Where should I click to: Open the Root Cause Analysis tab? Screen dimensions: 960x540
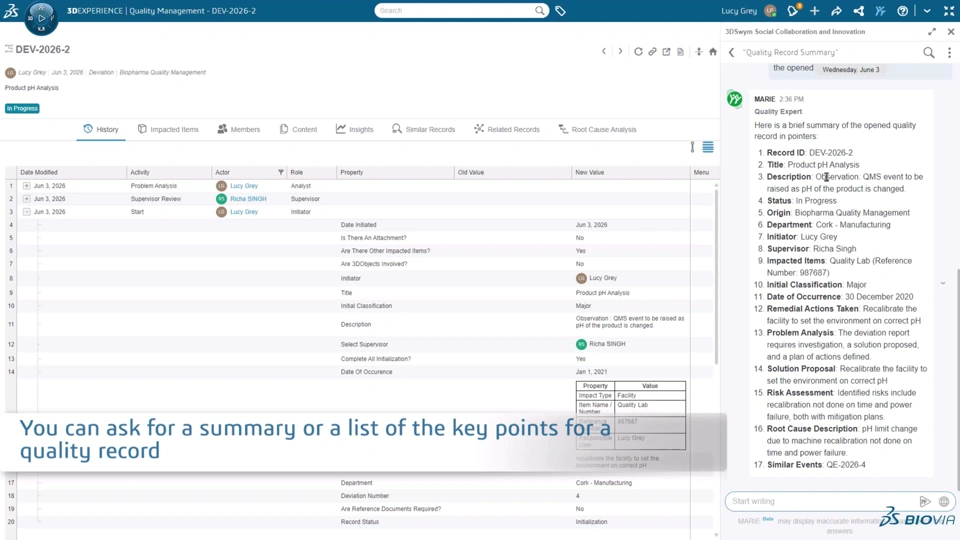598,129
